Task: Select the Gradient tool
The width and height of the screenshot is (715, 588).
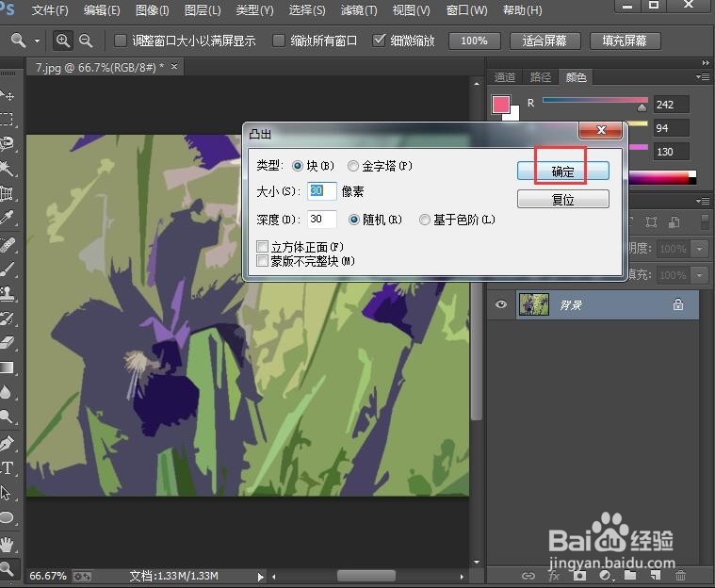Action: [x=7, y=367]
